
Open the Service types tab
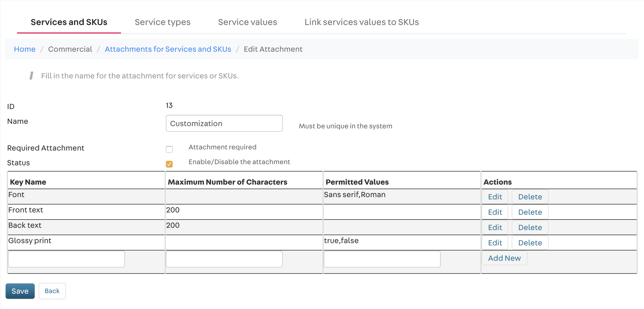pyautogui.click(x=162, y=22)
